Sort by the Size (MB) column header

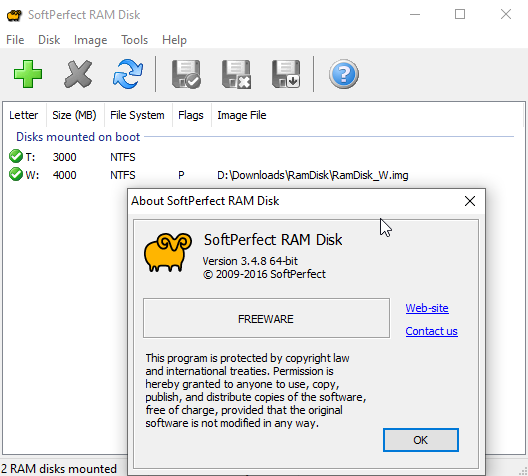(74, 115)
